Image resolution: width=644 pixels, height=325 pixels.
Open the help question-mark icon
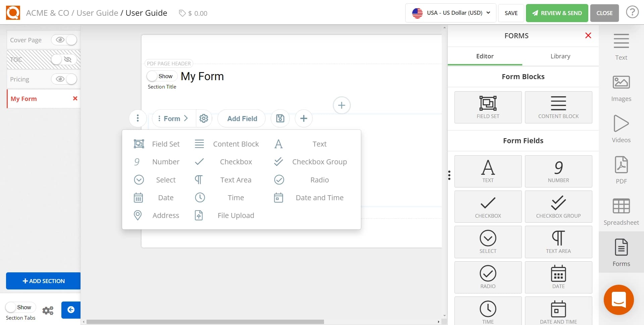click(x=632, y=12)
